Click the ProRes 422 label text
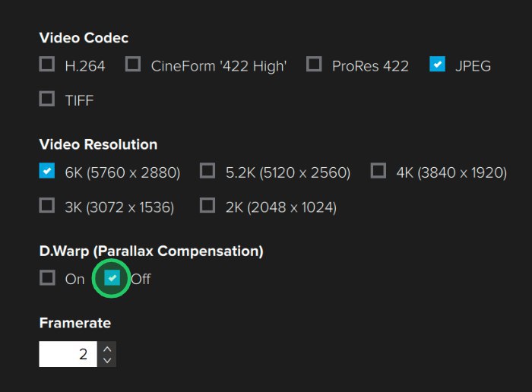This screenshot has width=532, height=392. pos(370,66)
